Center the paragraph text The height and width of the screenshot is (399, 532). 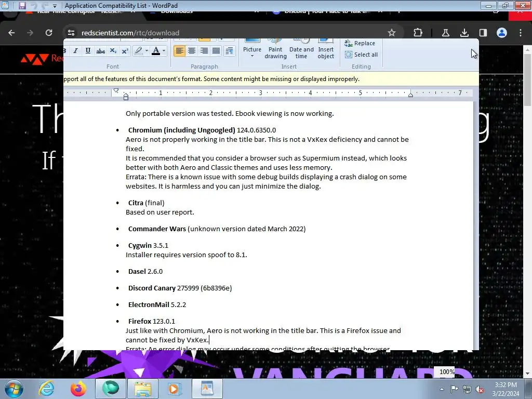[192, 51]
